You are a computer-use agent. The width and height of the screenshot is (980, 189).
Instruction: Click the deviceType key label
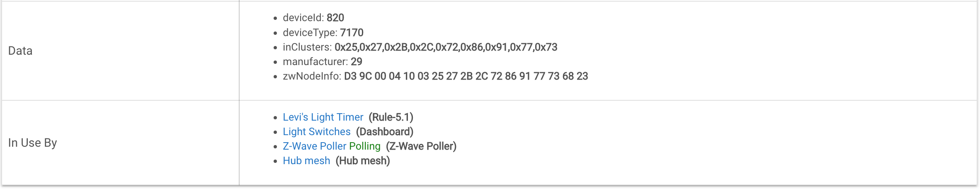pyautogui.click(x=310, y=33)
